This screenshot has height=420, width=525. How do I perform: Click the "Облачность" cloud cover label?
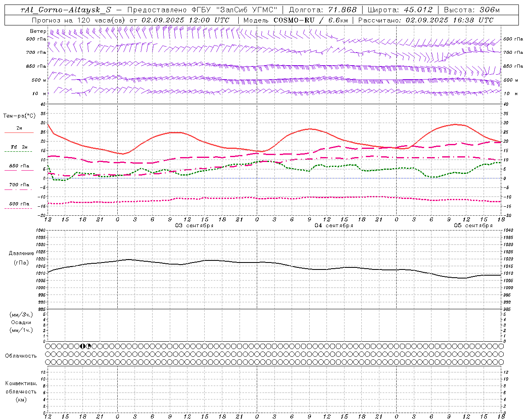[x=21, y=356]
